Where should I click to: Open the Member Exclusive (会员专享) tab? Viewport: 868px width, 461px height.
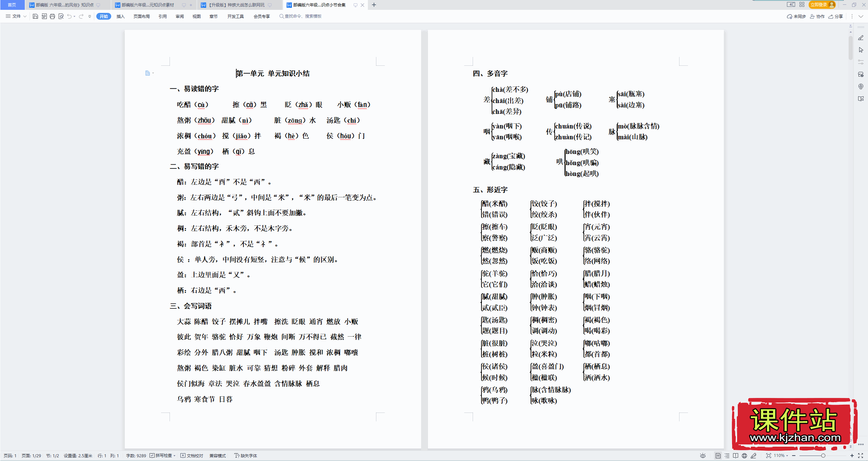click(261, 16)
